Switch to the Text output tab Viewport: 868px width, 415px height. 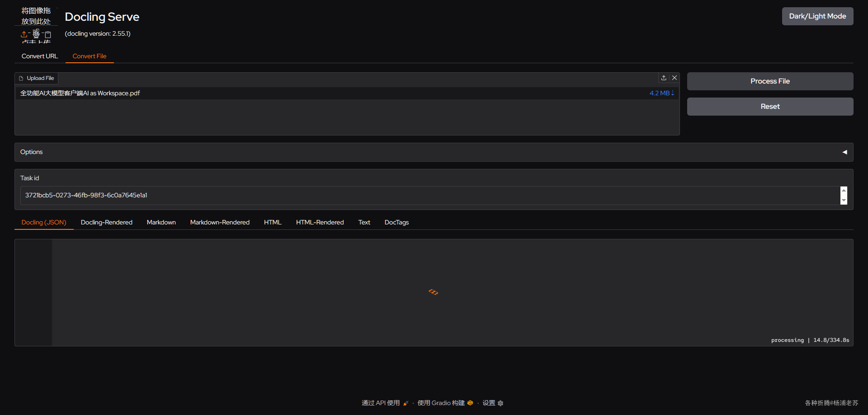click(364, 222)
